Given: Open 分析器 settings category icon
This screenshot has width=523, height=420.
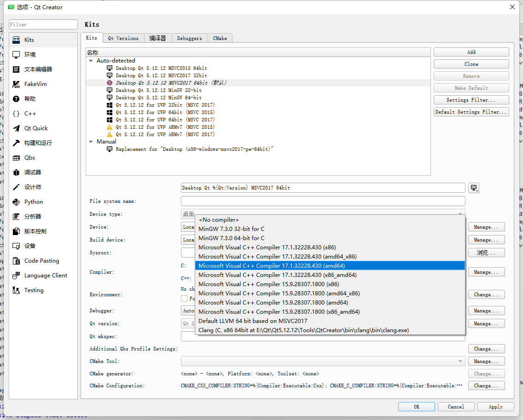Looking at the screenshot, I should 16,217.
